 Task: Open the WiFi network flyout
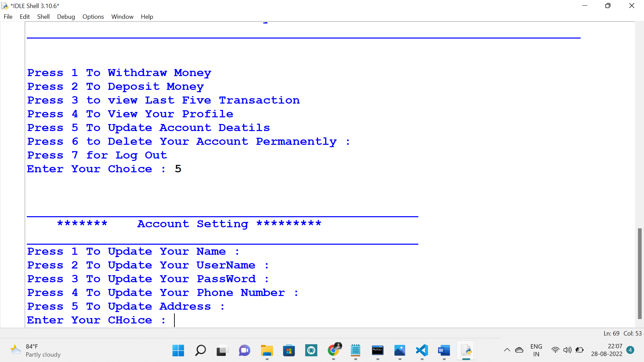tap(555, 350)
